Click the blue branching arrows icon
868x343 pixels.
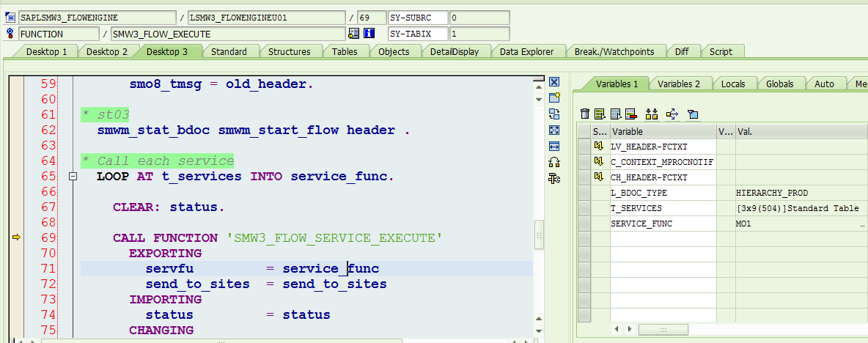click(672, 114)
